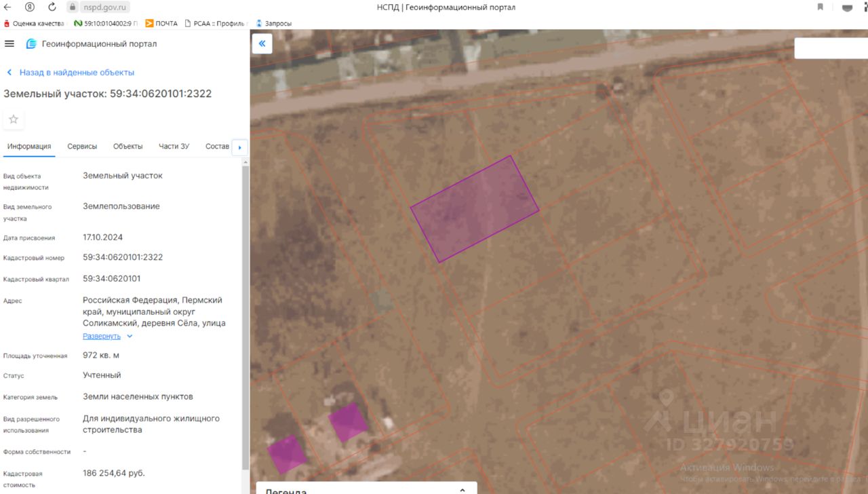Click the area value 972 кв. м
Screen dimensions: 868x494
point(101,356)
